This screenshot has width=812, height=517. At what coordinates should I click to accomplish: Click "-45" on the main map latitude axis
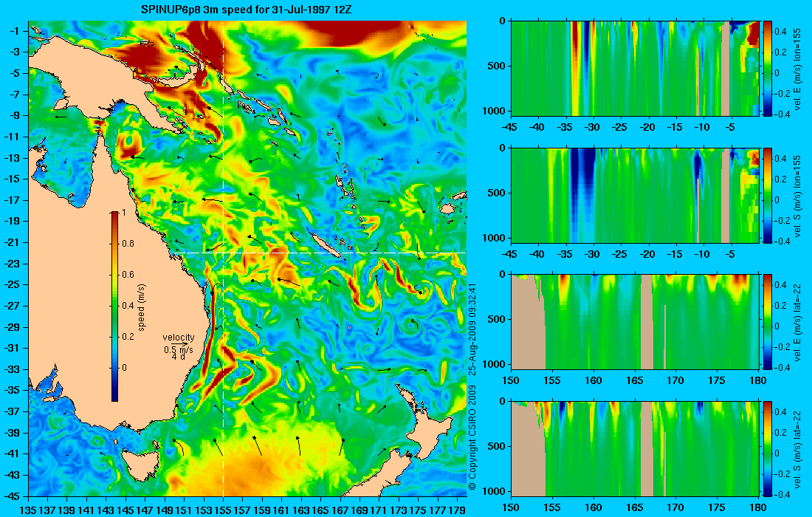click(13, 496)
